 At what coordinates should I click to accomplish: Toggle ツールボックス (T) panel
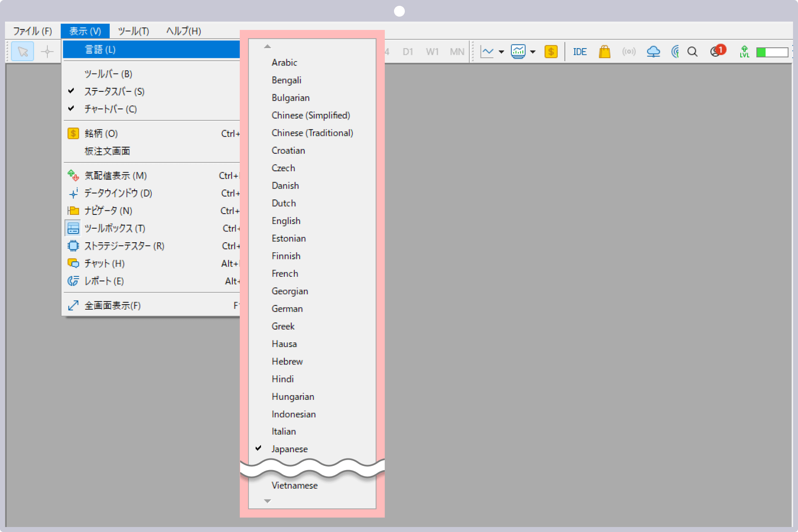(x=152, y=228)
